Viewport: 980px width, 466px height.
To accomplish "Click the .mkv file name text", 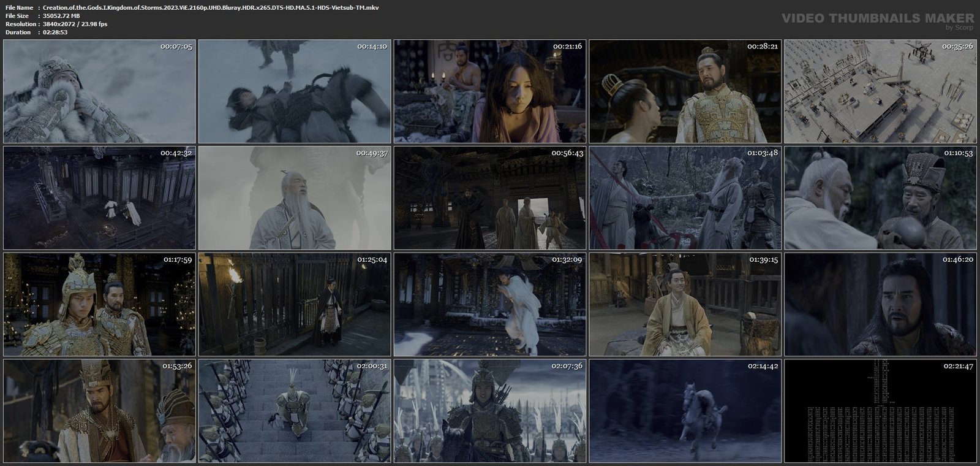I will [211, 7].
